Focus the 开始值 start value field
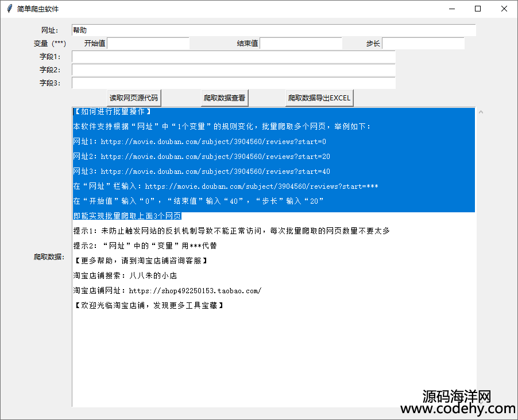Image resolution: width=518 pixels, height=420 pixels. (148, 44)
